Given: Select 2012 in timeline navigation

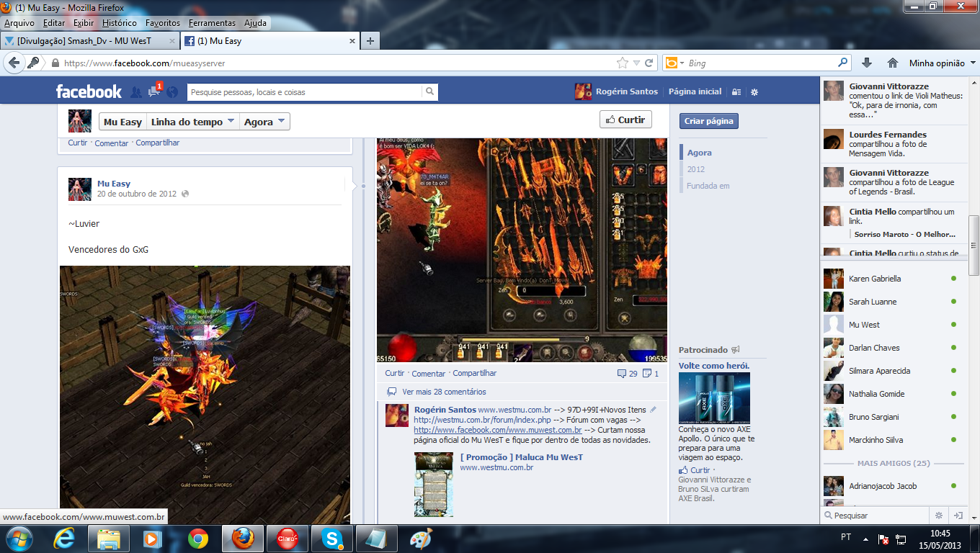Looking at the screenshot, I should coord(696,169).
